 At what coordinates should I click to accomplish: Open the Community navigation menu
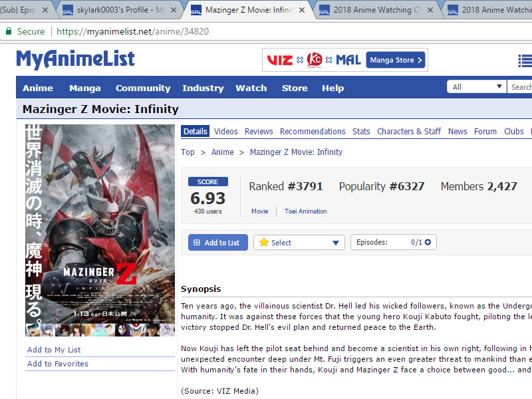[x=143, y=88]
